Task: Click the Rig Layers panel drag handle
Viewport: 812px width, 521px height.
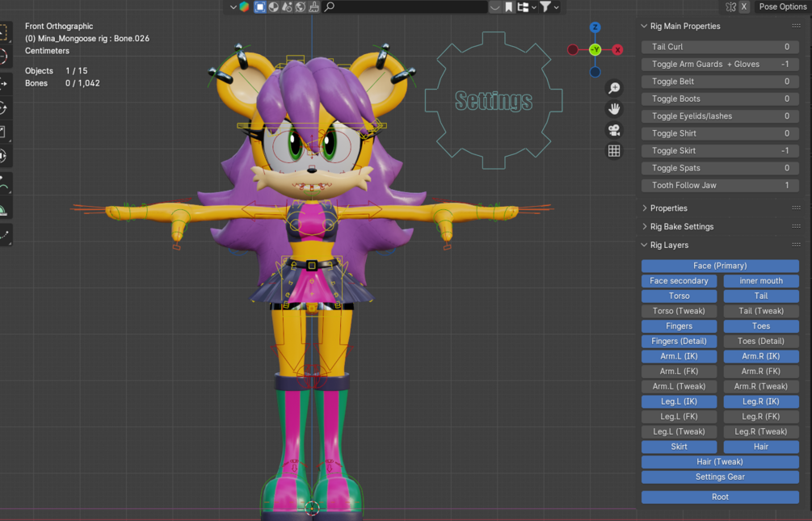Action: [x=796, y=245]
